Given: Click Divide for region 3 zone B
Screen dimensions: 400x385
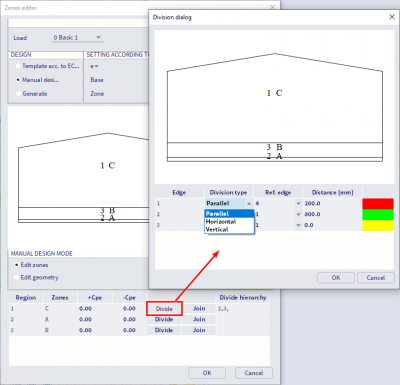Looking at the screenshot, I should [x=164, y=330].
